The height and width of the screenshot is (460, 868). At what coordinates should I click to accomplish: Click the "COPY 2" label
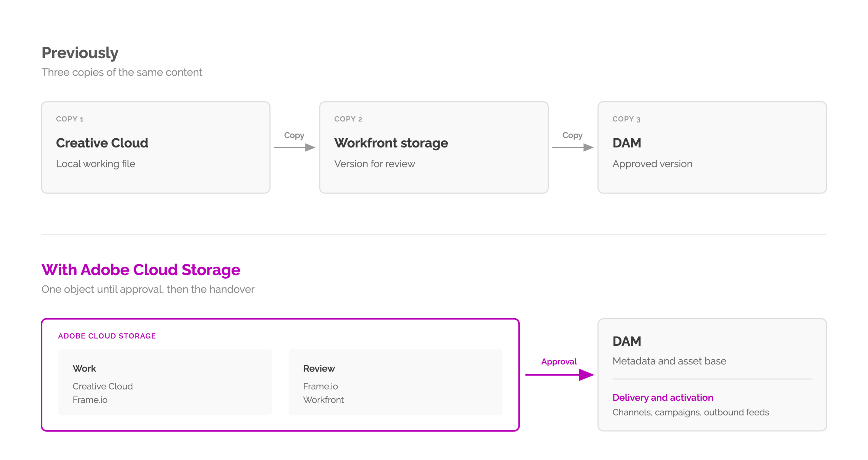coord(348,119)
